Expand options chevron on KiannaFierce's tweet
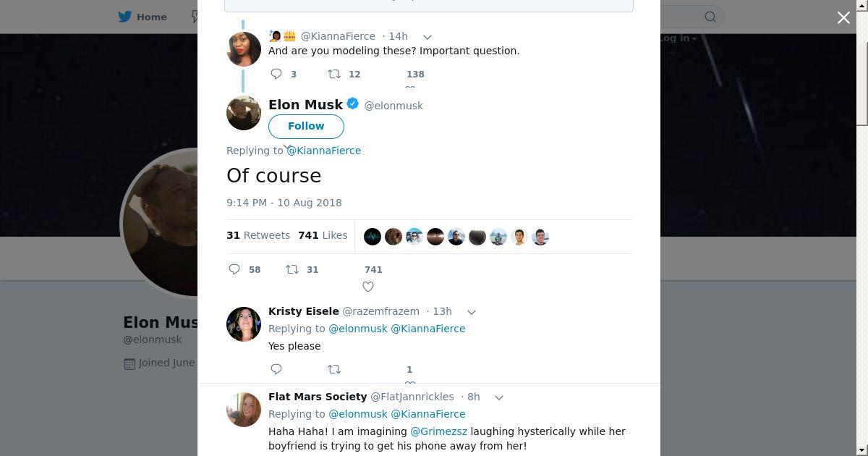This screenshot has width=868, height=456. coord(427,36)
